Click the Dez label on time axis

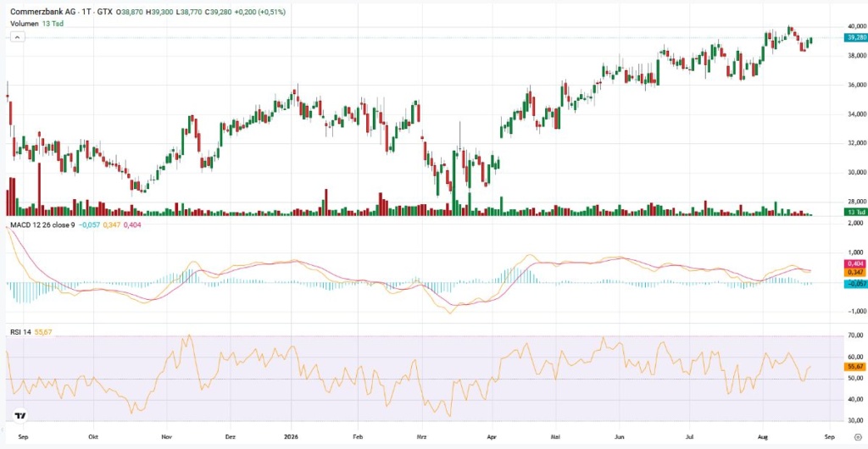tap(230, 436)
